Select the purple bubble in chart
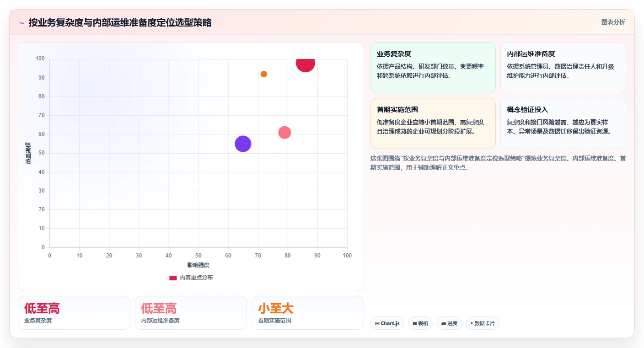Image resolution: width=644 pixels, height=348 pixels. 243,144
